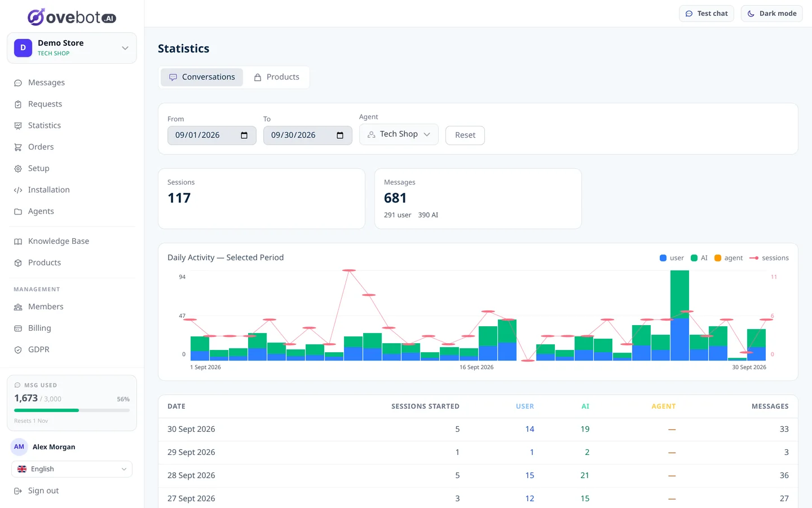Image resolution: width=812 pixels, height=508 pixels.
Task: Switch to the Products tab
Action: click(276, 77)
